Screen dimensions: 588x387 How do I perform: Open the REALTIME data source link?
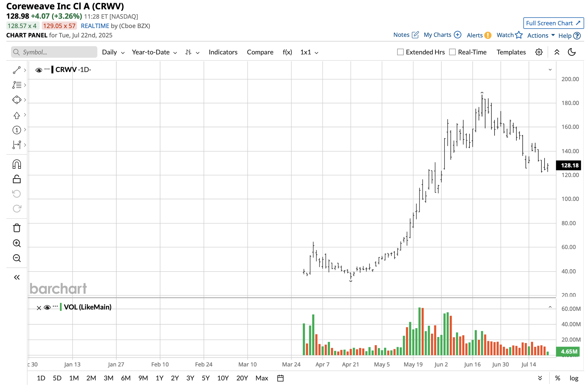click(95, 26)
